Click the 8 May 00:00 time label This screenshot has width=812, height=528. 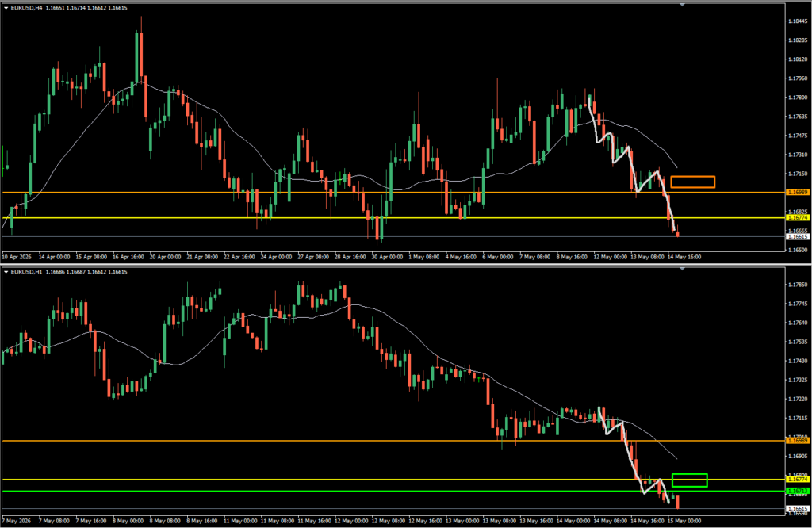pyautogui.click(x=128, y=521)
